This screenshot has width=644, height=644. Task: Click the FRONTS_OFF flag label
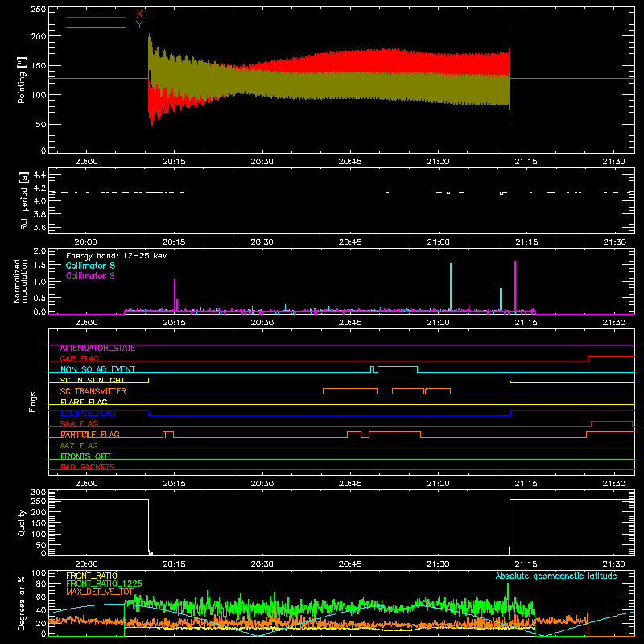pos(85,456)
